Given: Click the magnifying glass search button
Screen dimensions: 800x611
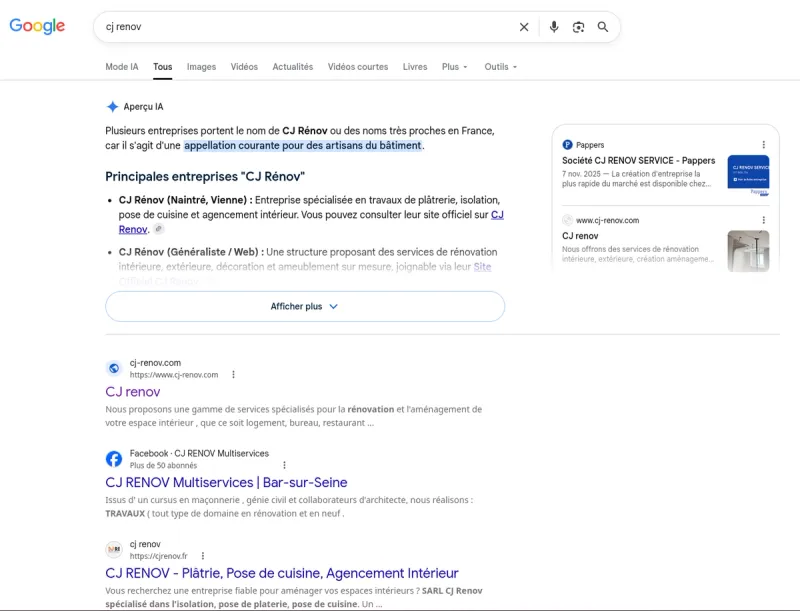Looking at the screenshot, I should [x=603, y=27].
